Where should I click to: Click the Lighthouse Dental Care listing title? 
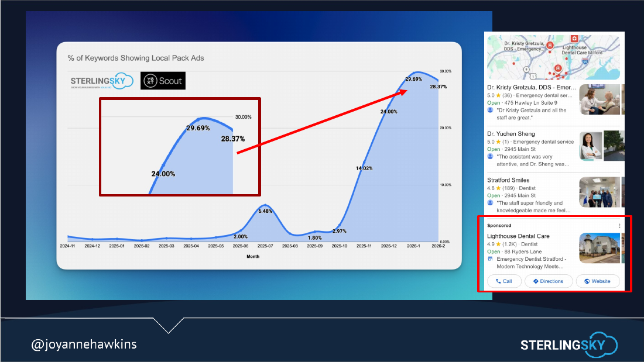pos(518,236)
